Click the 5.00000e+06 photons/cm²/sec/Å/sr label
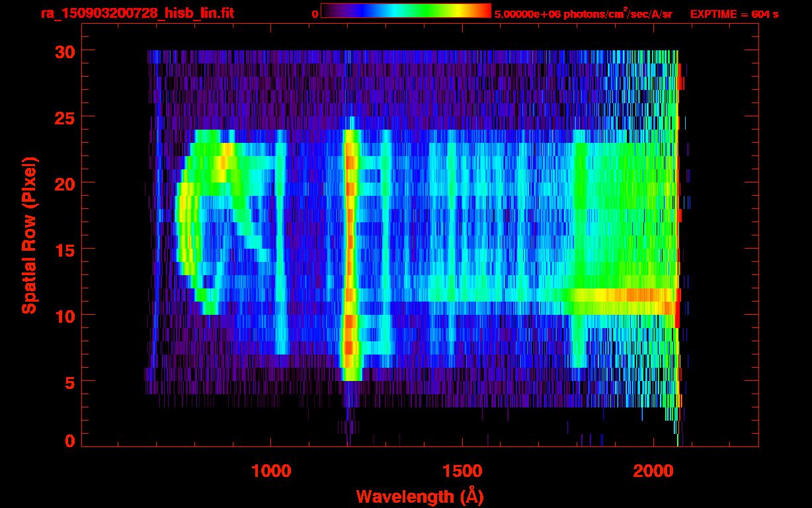 point(583,13)
